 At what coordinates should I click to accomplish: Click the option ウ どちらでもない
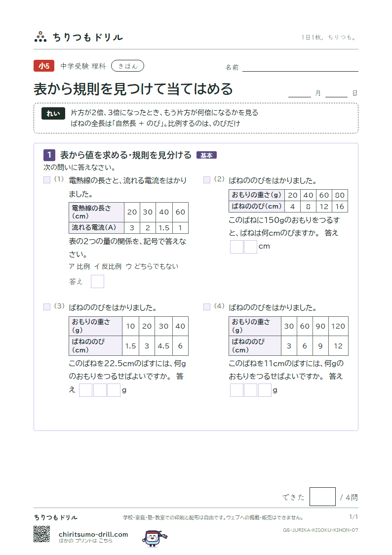click(152, 266)
